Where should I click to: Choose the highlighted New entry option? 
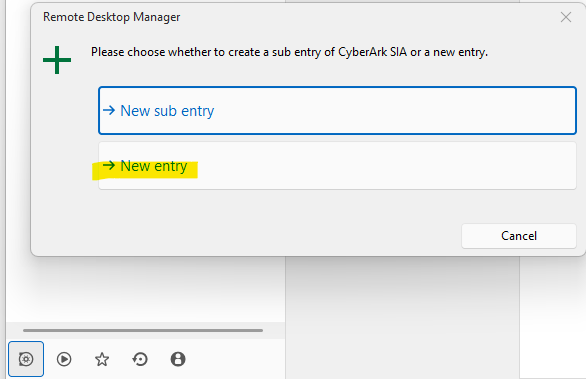tap(337, 166)
